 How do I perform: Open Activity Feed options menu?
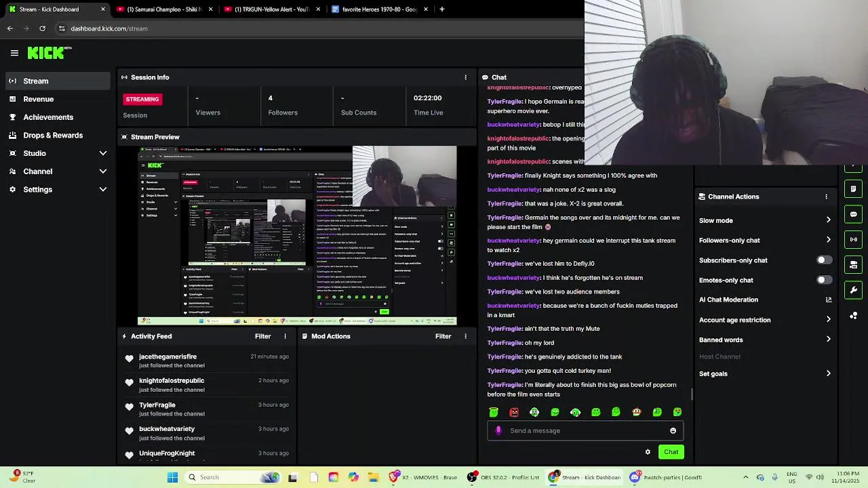pos(285,336)
